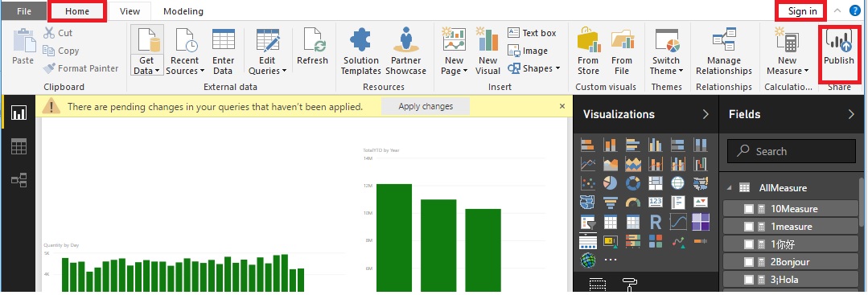Viewport: 868px width, 295px height.
Task: Open the Format paint roller tab
Action: [x=630, y=285]
